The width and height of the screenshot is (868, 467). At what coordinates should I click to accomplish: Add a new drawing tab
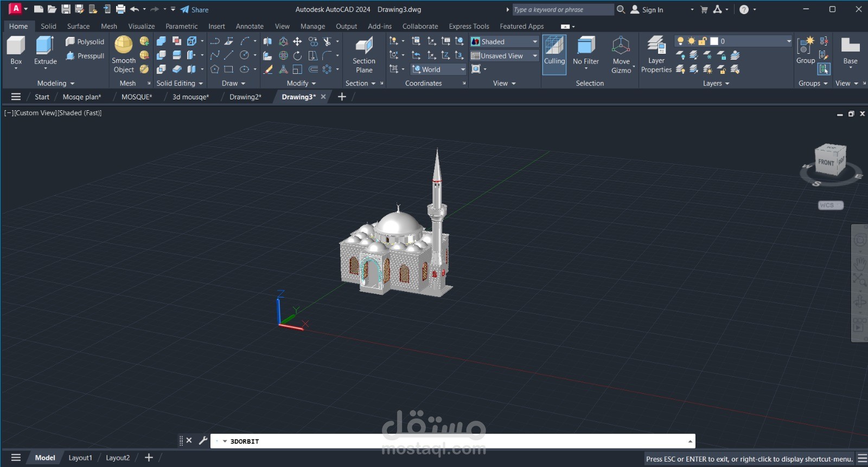[x=342, y=97]
